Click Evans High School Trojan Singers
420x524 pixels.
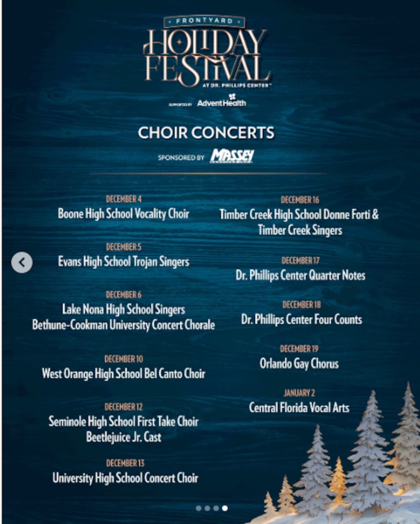[123, 262]
